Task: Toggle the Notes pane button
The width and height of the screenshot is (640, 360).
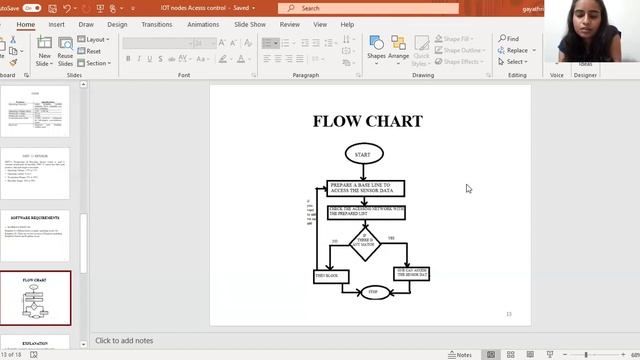Action: coord(460,355)
